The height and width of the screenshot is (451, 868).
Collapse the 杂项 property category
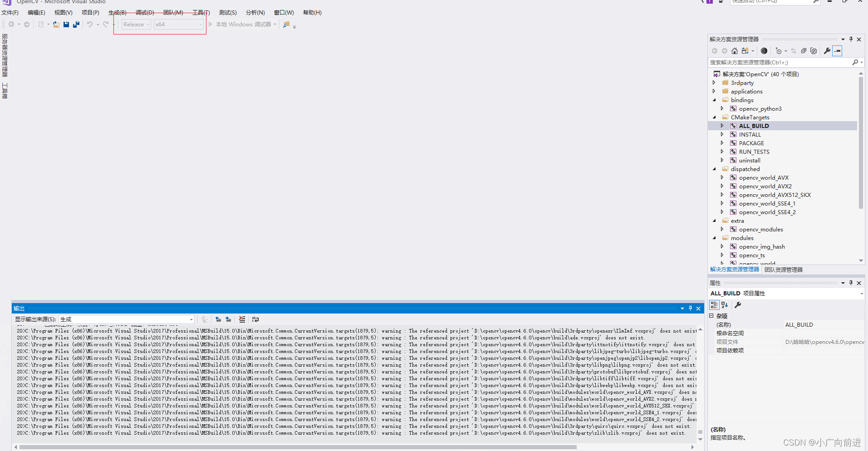711,316
